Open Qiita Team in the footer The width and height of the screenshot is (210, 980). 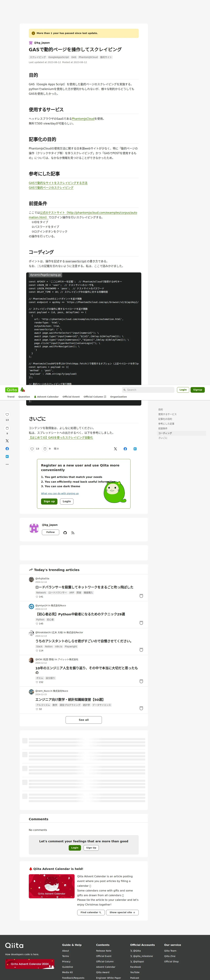coord(170,951)
